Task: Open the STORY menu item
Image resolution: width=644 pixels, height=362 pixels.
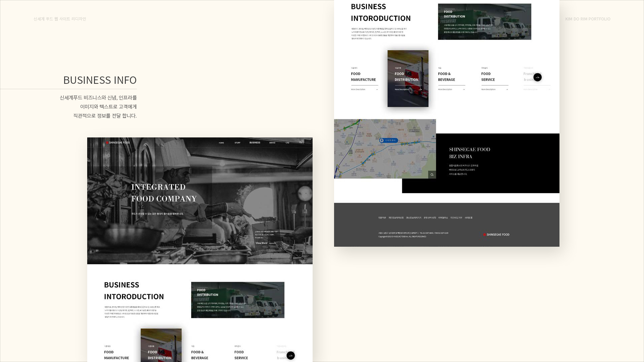Action: [x=237, y=143]
